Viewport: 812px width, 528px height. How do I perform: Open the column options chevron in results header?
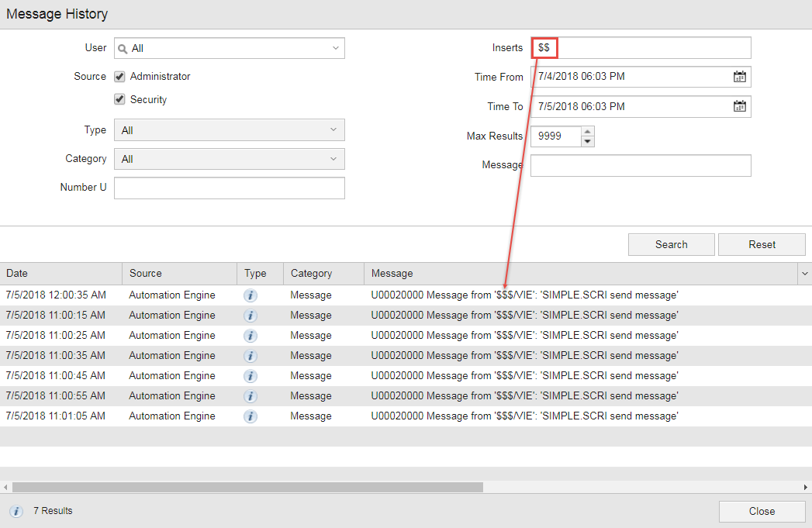tap(804, 273)
